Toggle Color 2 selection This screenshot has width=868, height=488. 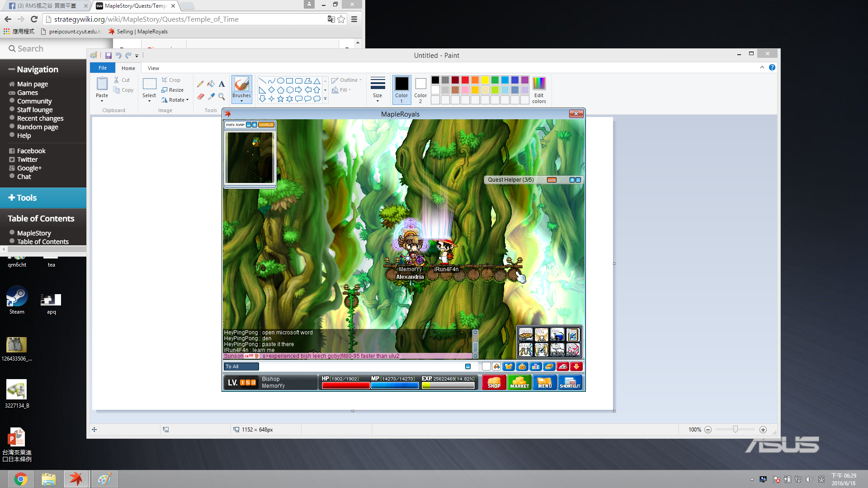[x=420, y=89]
